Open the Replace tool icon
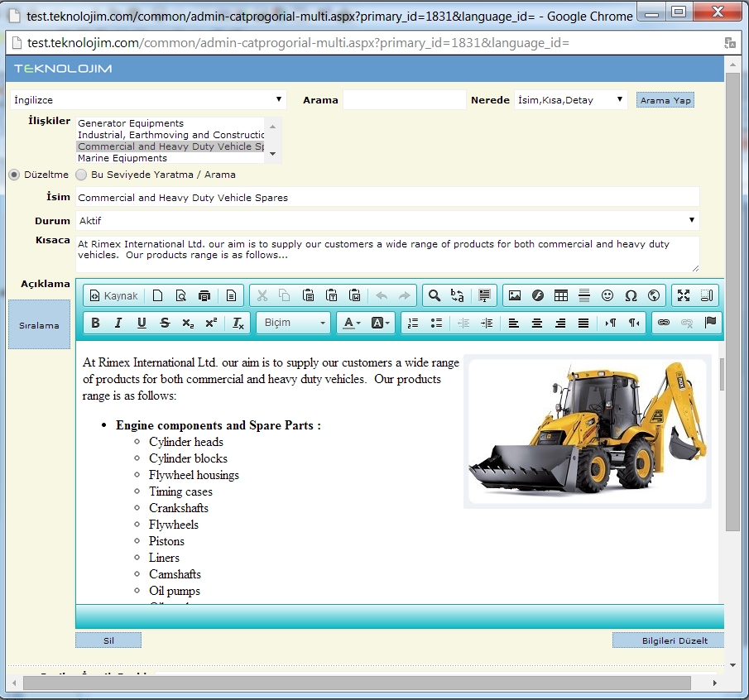This screenshot has width=749, height=700. click(457, 295)
